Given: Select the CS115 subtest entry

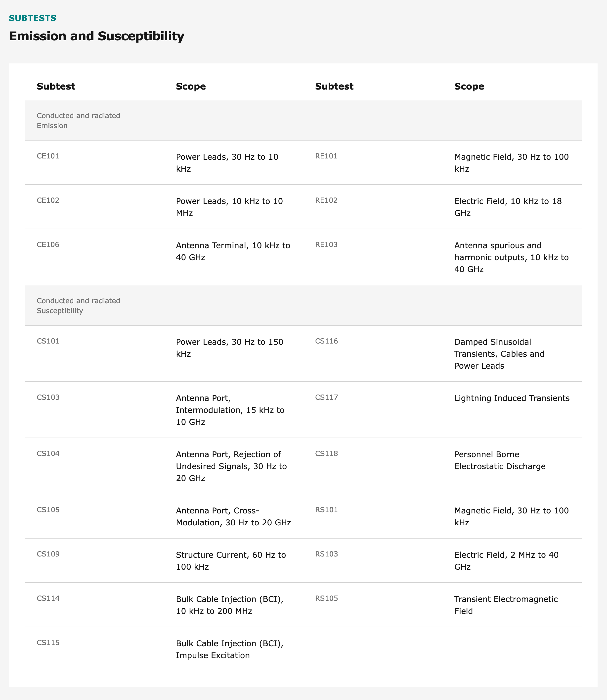Looking at the screenshot, I should (48, 643).
